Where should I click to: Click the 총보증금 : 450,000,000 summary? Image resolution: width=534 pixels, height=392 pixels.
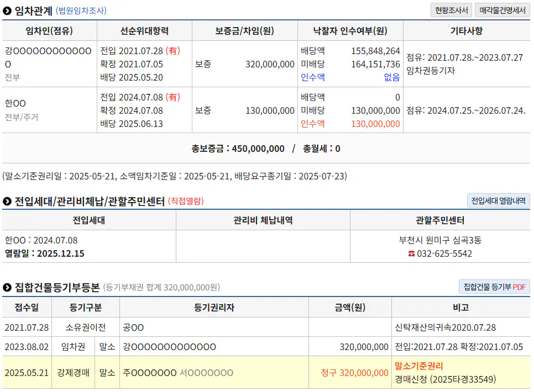click(x=238, y=149)
